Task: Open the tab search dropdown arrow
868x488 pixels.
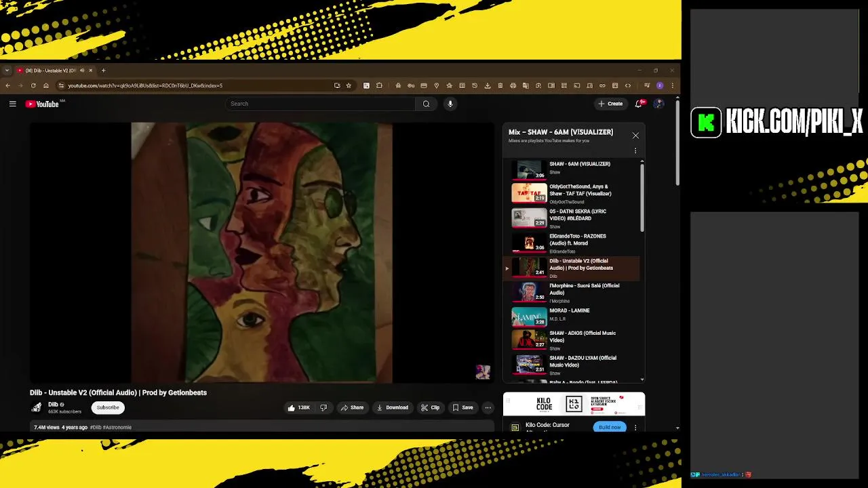Action: click(x=7, y=70)
